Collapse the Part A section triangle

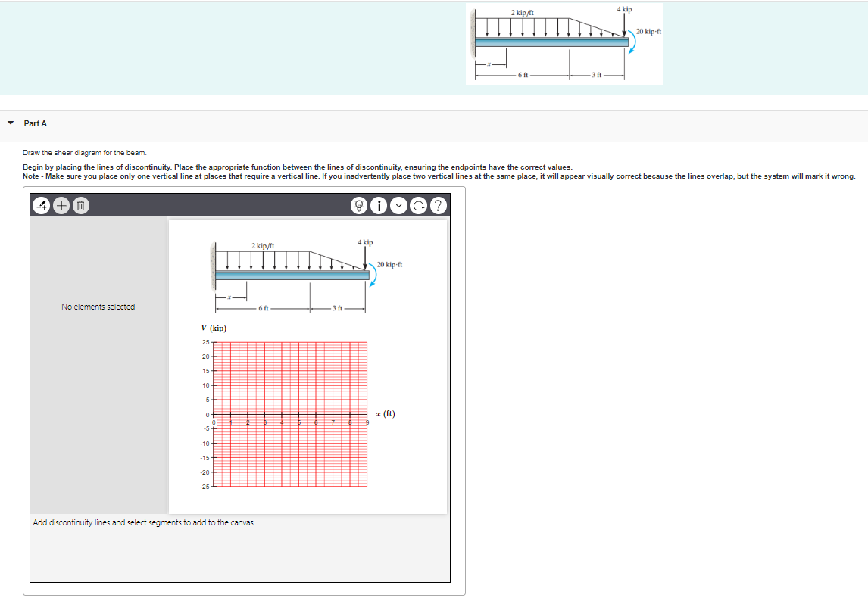tap(9, 123)
